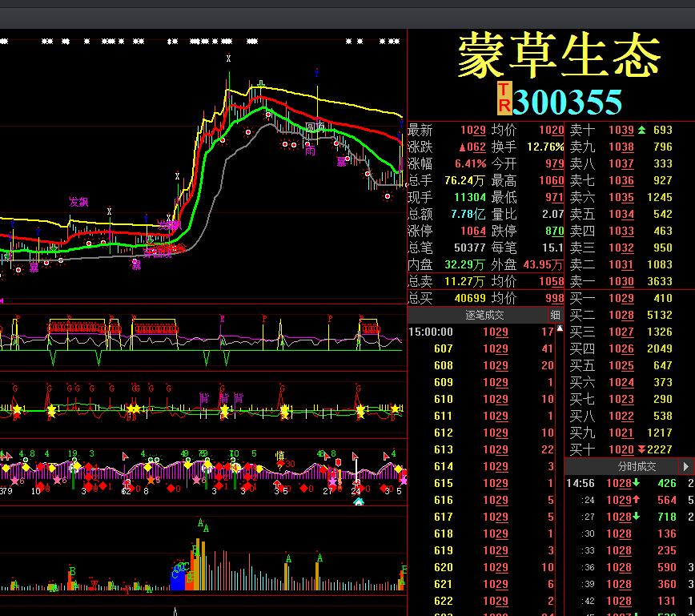Expand the 分时成交 panel with its arrow
Viewport: 695px width, 616px height.
point(685,466)
